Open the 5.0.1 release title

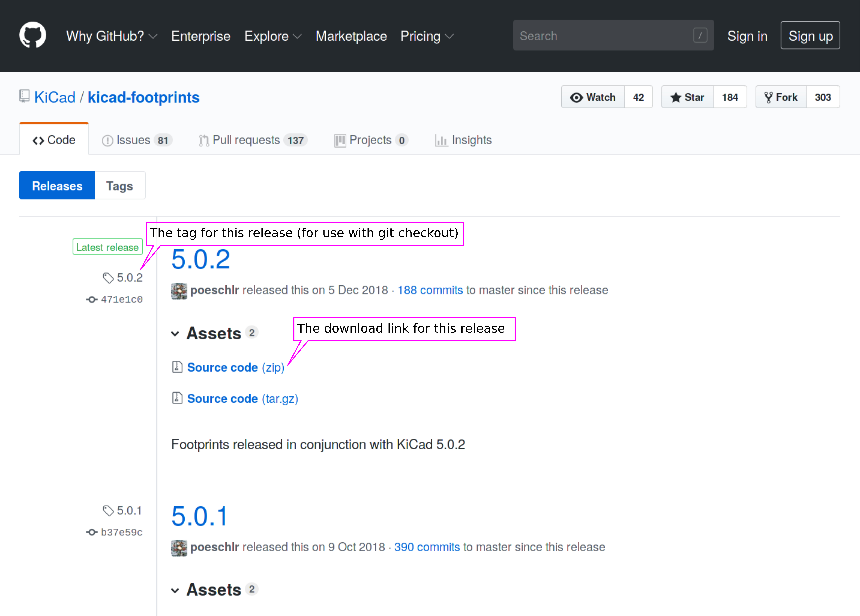(x=200, y=516)
